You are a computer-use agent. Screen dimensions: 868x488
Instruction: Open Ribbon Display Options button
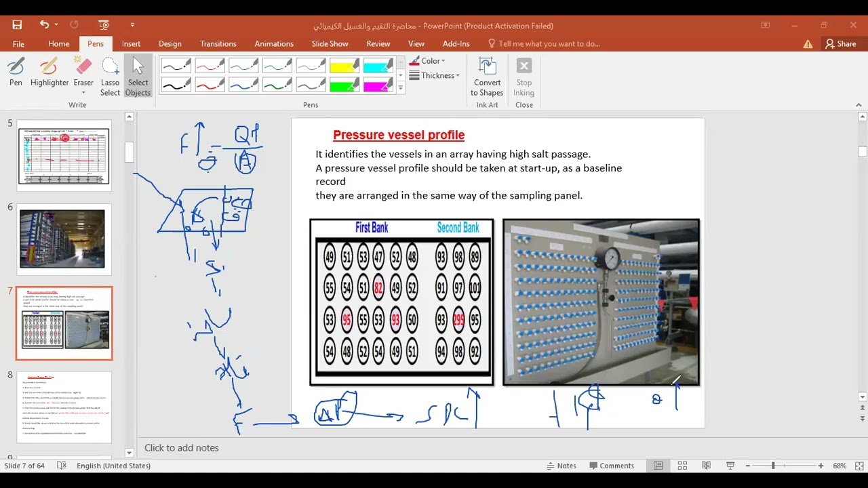[766, 25]
